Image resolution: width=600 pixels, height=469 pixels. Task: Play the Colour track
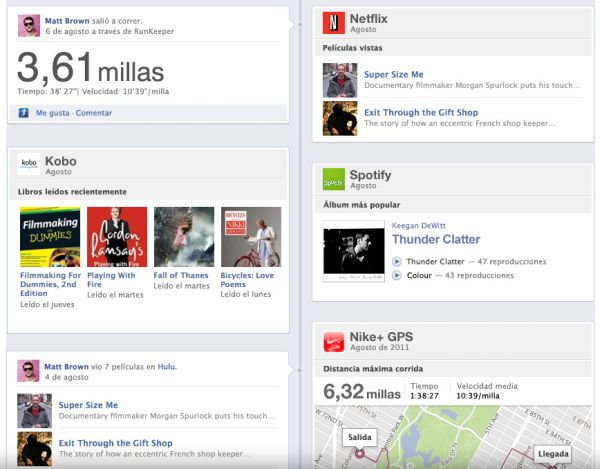[396, 275]
